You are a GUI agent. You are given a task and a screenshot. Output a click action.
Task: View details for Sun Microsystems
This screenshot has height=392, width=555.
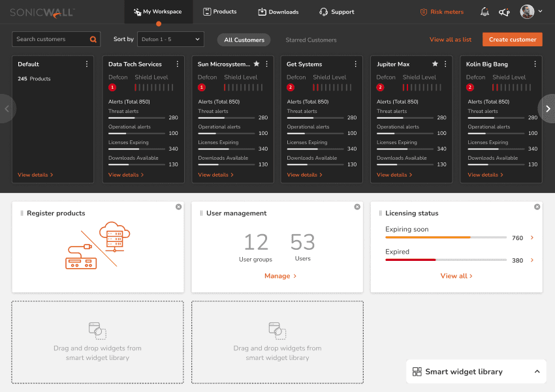tap(215, 175)
